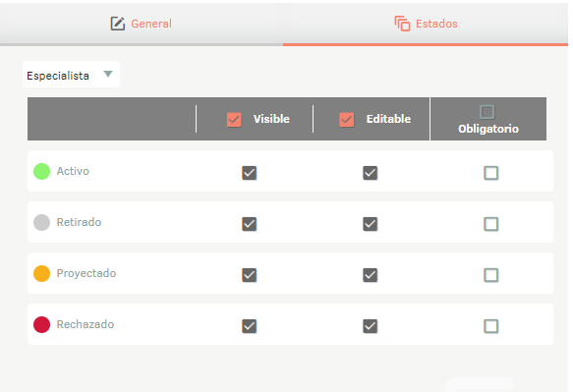The width and height of the screenshot is (573, 392).
Task: Toggle the Editable header checkbox
Action: pos(346,120)
